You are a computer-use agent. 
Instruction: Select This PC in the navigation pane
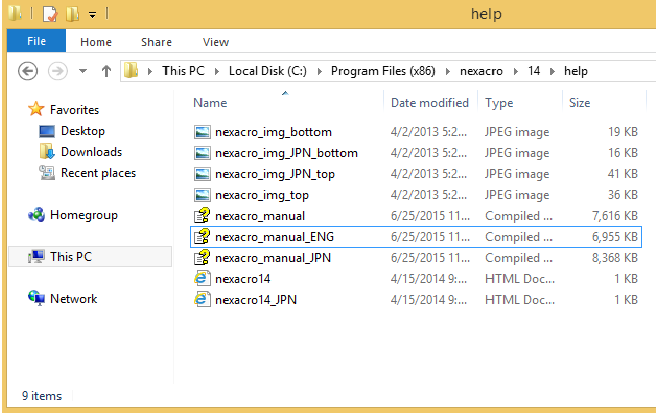[x=71, y=257]
